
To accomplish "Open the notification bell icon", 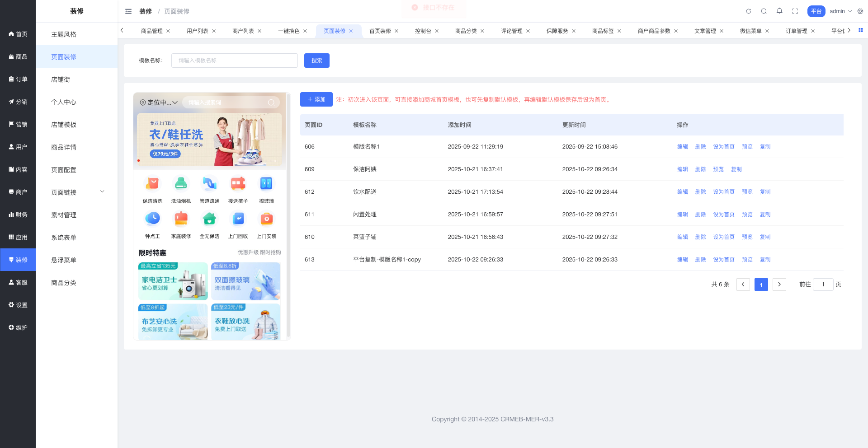I will 779,11.
